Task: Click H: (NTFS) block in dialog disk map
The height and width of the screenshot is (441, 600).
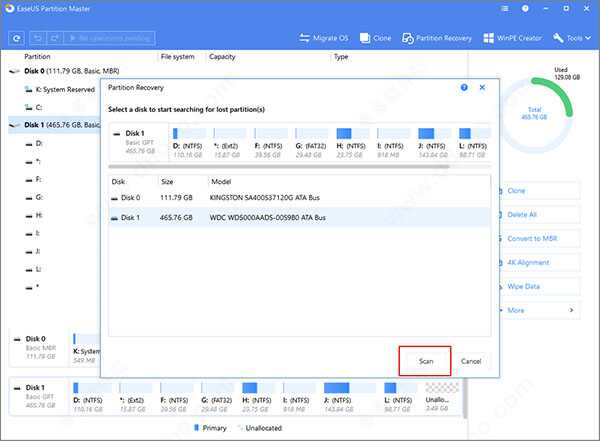Action: pos(352,143)
